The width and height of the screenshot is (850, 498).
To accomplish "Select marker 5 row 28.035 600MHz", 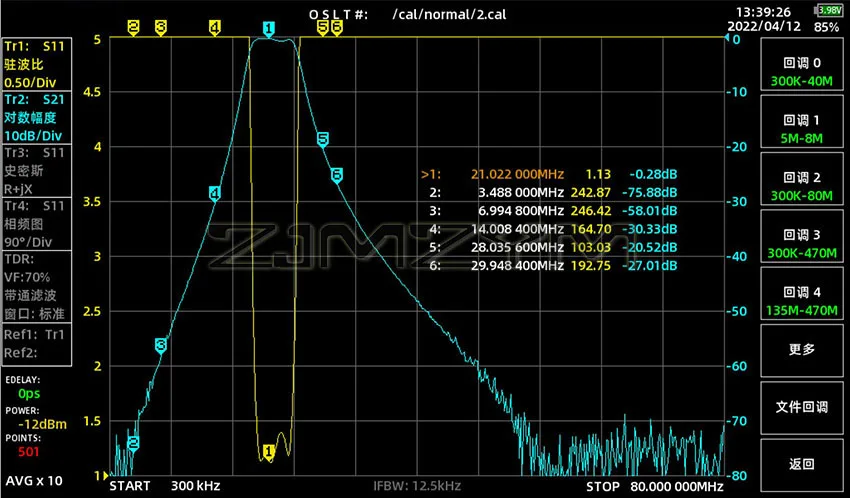I will coord(553,248).
